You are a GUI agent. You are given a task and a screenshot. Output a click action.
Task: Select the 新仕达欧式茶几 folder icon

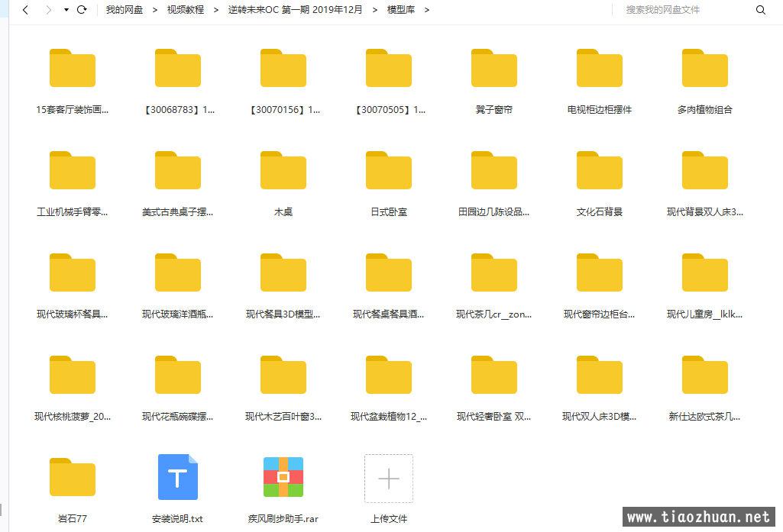tap(704, 375)
